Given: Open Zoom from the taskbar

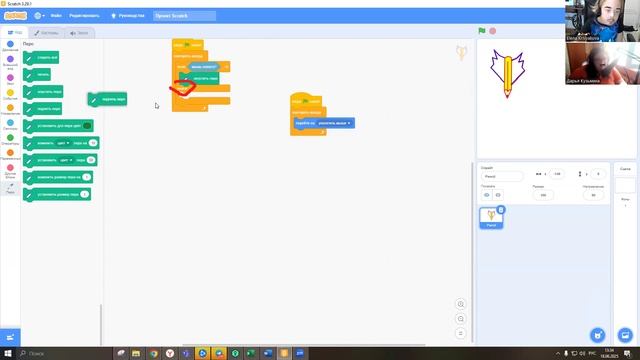Looking at the screenshot, I should 300,353.
